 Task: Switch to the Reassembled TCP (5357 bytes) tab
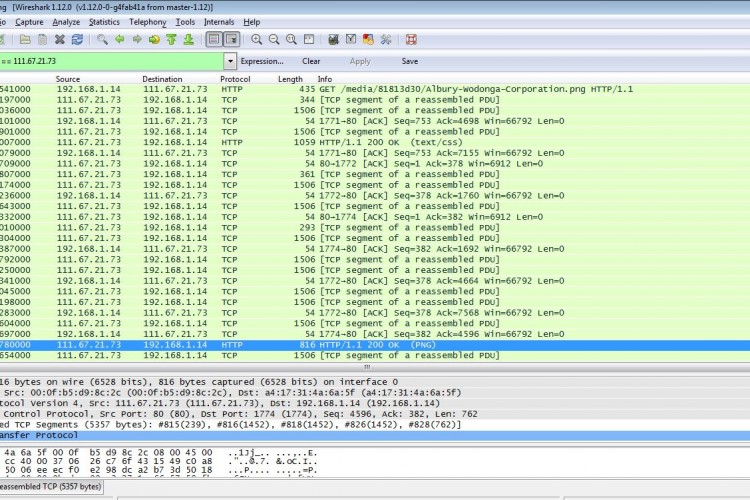click(x=51, y=487)
